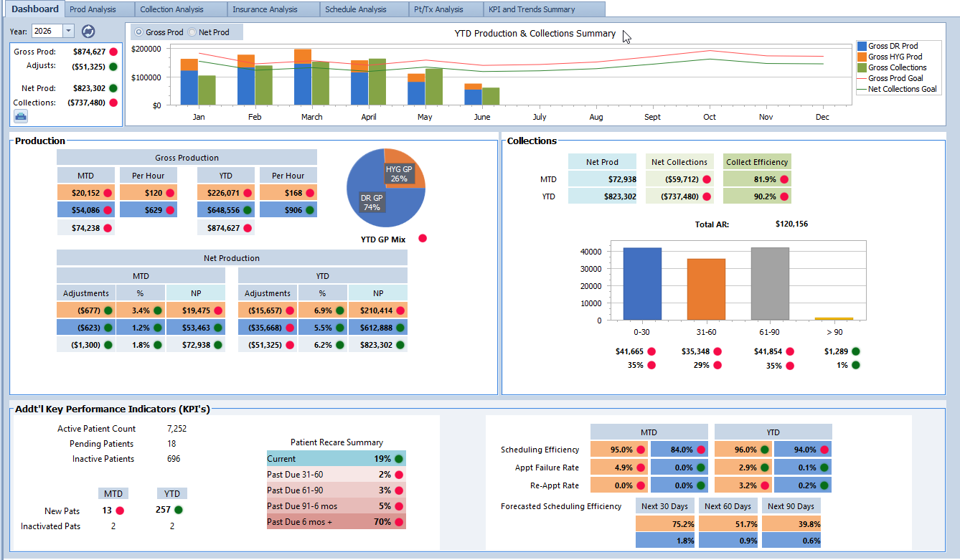Click the green indicator next to Net Prod
The width and height of the screenshot is (960, 560).
pos(113,88)
